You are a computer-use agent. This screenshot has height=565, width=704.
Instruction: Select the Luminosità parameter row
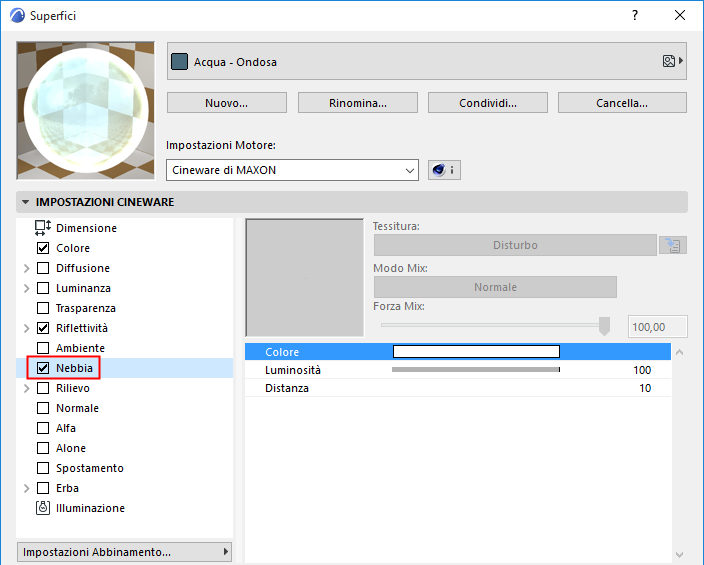(458, 370)
